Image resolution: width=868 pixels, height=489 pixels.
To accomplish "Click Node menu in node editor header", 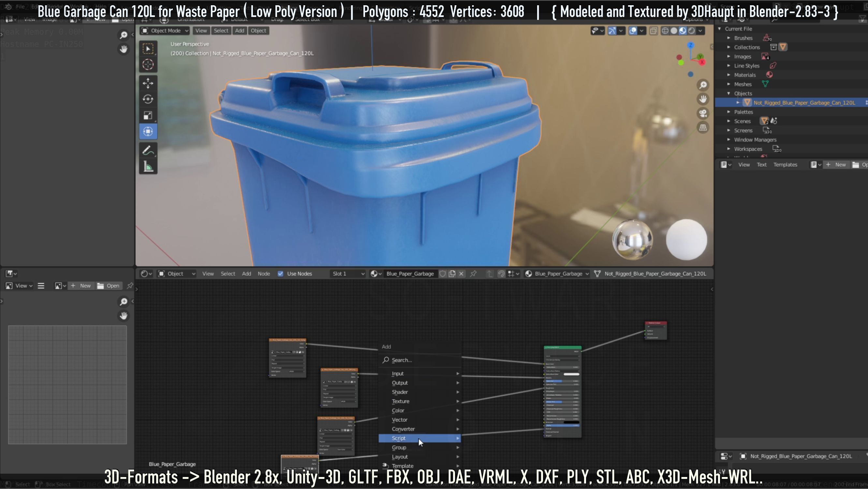I will tap(264, 274).
